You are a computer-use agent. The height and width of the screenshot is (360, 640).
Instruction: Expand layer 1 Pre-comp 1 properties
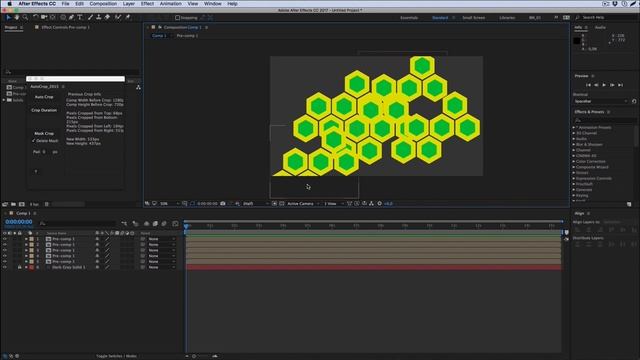pyautogui.click(x=27, y=239)
